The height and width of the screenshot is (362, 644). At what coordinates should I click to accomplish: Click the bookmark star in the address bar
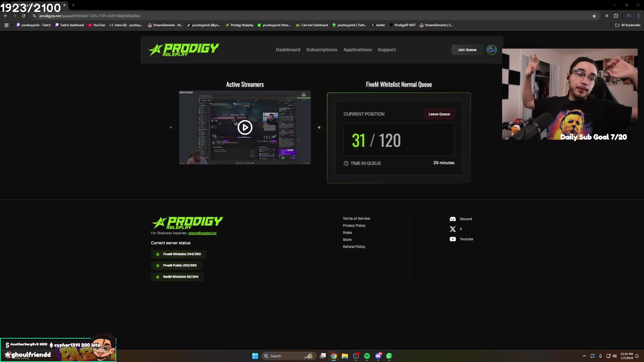[594, 16]
